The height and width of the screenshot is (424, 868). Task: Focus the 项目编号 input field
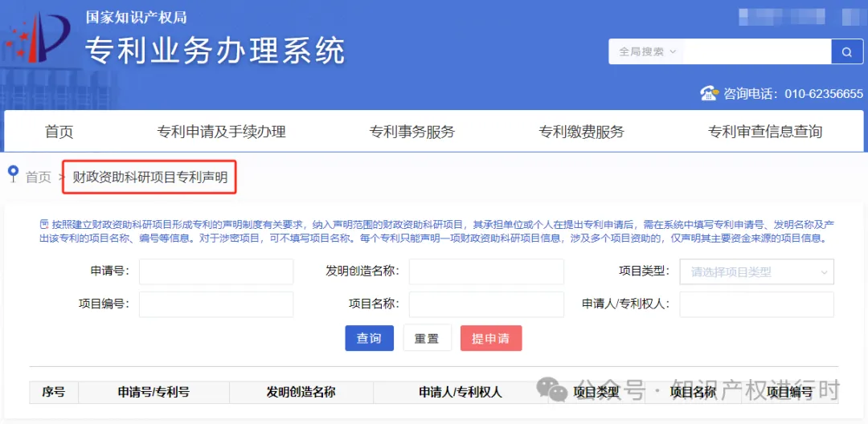(216, 304)
